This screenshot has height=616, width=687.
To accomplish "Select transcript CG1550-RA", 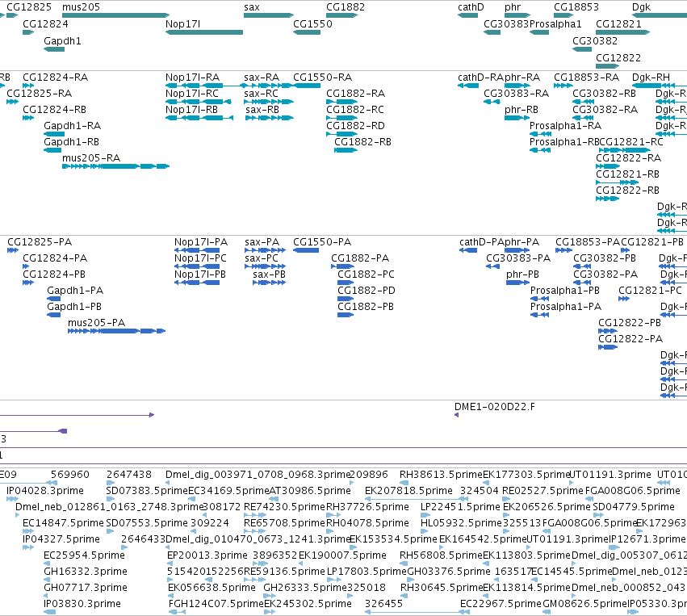I will pyautogui.click(x=322, y=78).
